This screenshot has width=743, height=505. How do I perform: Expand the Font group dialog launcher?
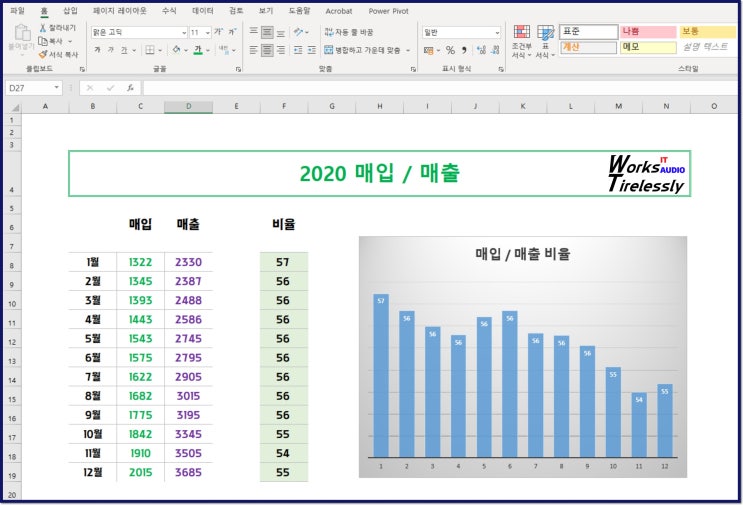pyautogui.click(x=238, y=69)
